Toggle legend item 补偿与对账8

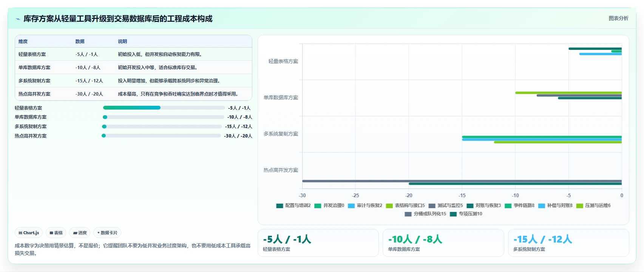(555, 206)
